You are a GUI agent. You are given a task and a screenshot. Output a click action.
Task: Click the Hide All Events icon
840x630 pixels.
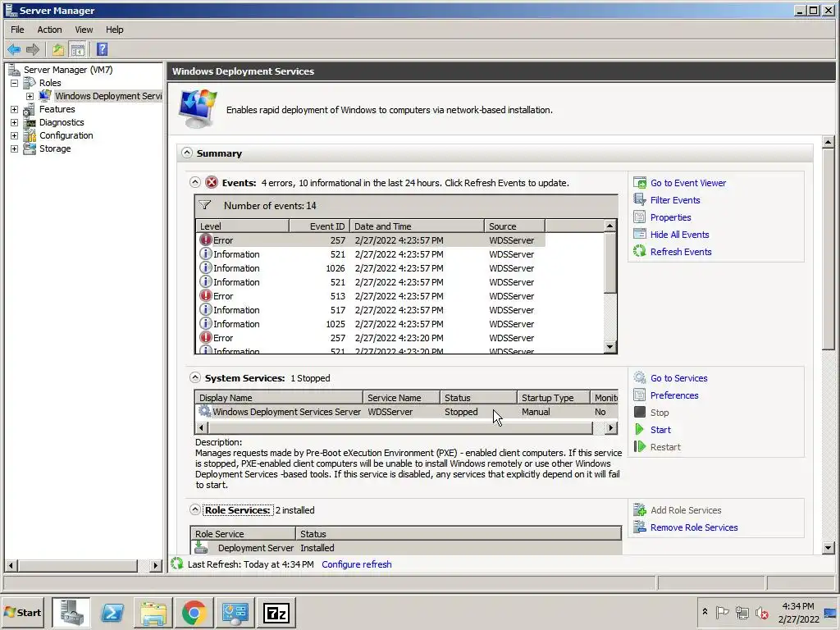(x=640, y=234)
